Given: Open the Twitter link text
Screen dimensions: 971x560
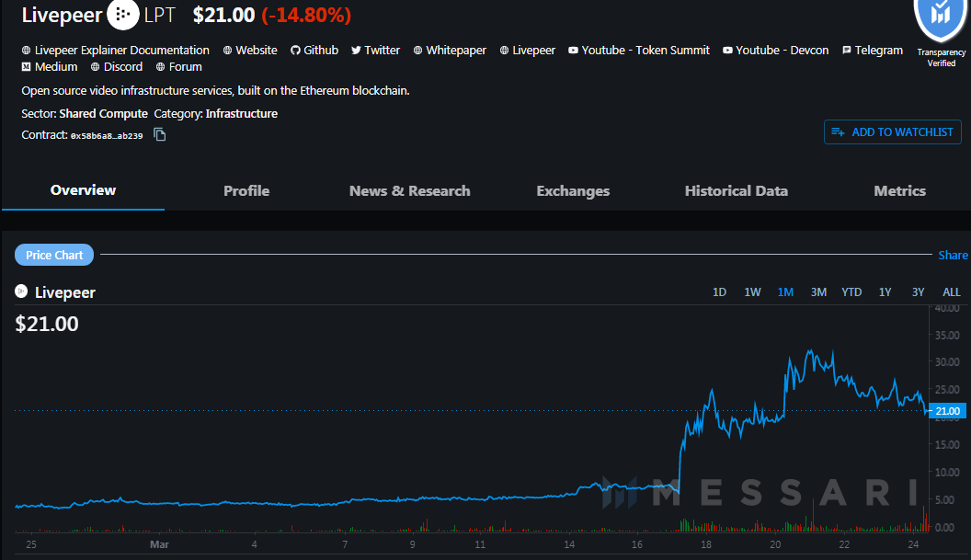Looking at the screenshot, I should (383, 51).
